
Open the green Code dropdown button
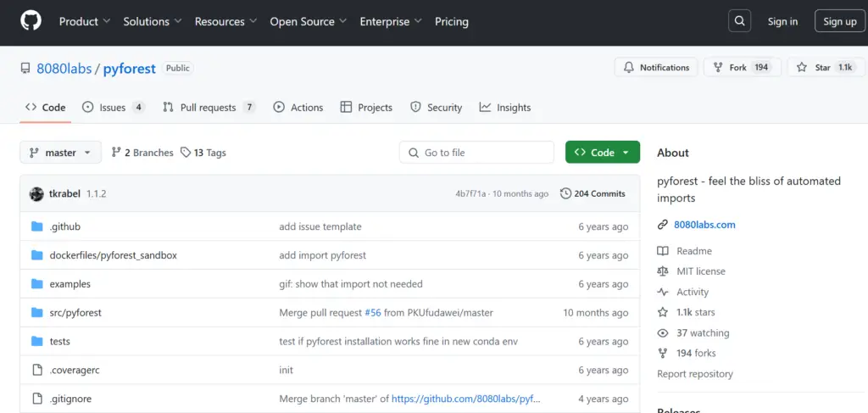[x=603, y=153]
